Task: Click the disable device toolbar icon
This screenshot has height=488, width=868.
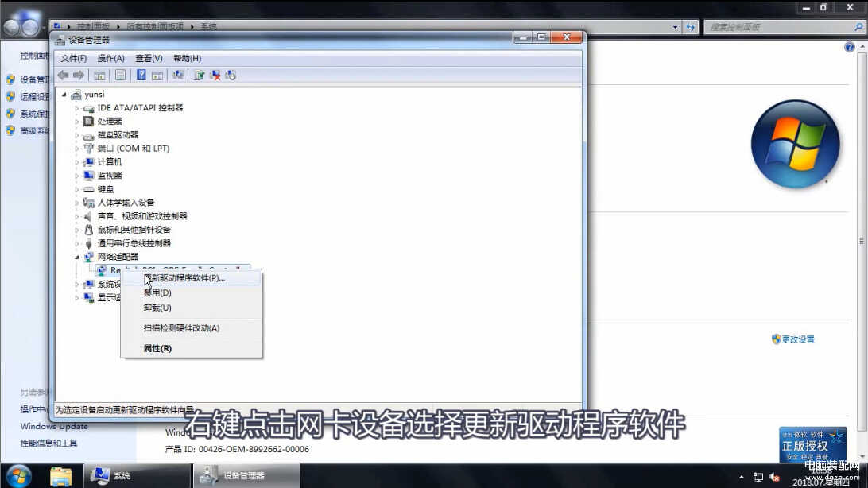Action: (x=231, y=76)
